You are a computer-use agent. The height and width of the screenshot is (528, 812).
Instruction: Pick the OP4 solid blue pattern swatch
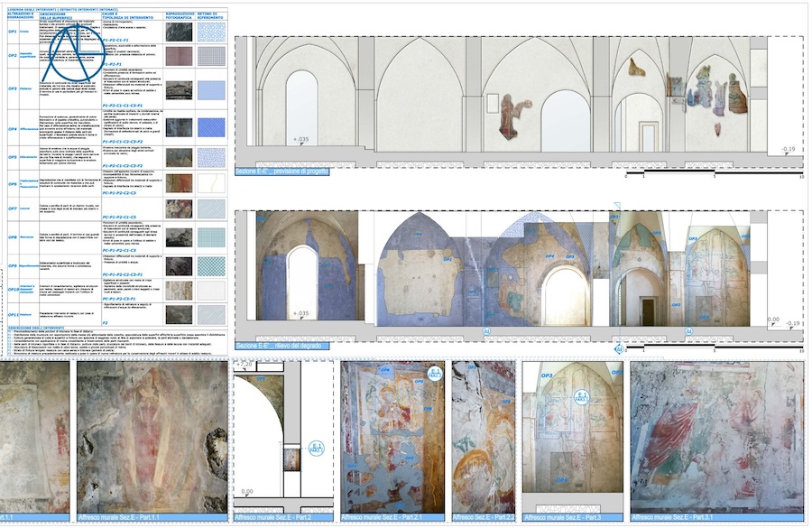click(x=209, y=126)
